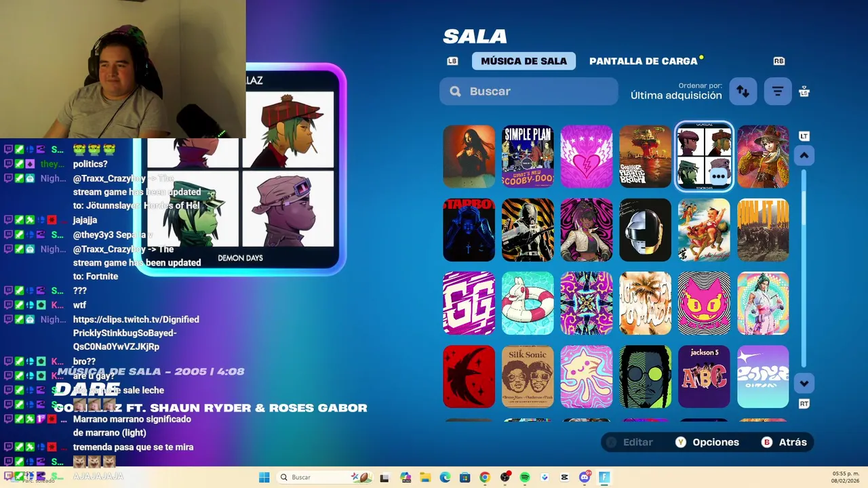Screen dimensions: 868x488
Task: Toggle sort direction arrows button
Action: click(743, 91)
